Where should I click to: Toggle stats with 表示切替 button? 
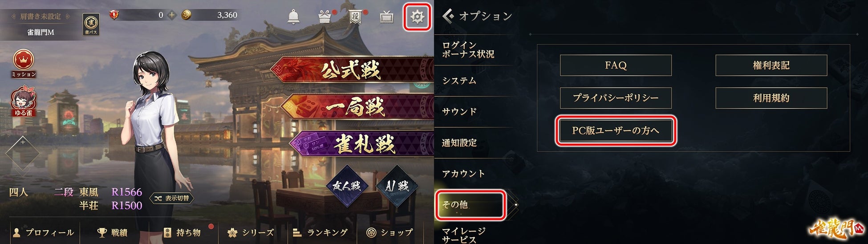[x=172, y=198]
